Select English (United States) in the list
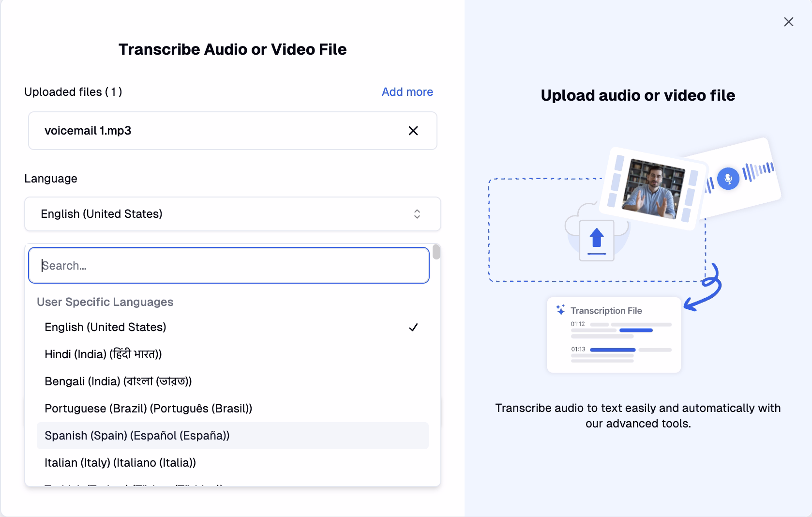 click(x=232, y=327)
